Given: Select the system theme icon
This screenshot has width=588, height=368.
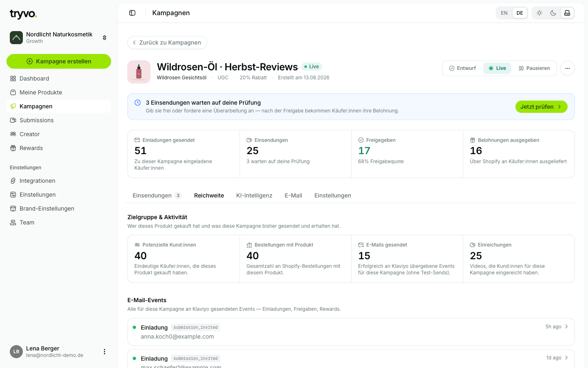Looking at the screenshot, I should coord(567,13).
